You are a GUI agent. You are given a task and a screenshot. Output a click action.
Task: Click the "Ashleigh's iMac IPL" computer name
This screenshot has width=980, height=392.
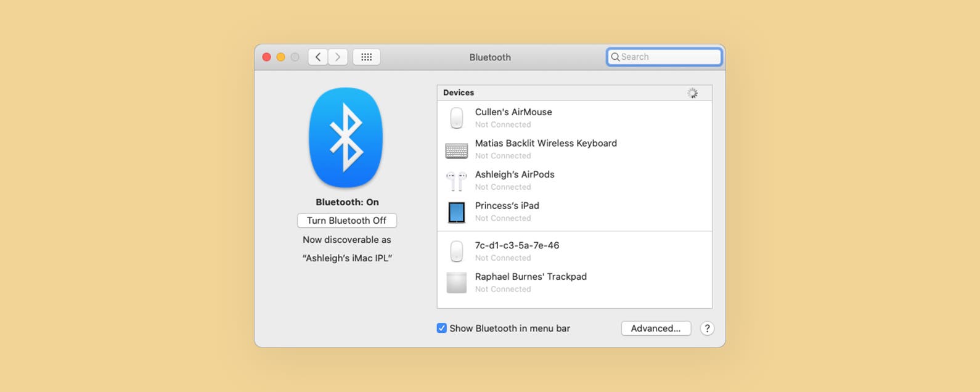[x=347, y=258]
